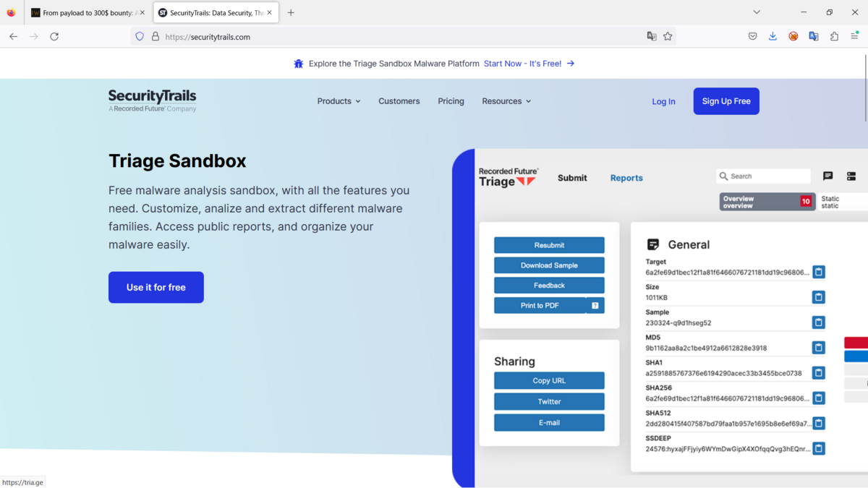Open the Submit tab in Triage
The image size is (868, 488).
572,178
